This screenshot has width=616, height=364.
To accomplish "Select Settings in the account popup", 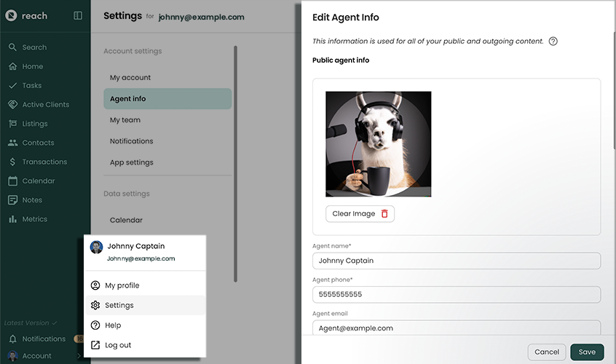I will pos(119,305).
